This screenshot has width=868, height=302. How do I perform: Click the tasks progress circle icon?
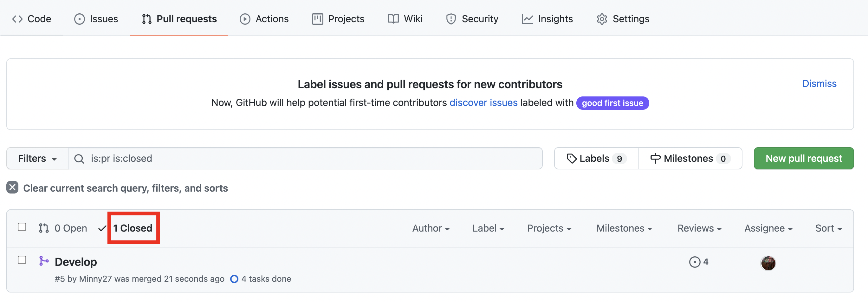point(234,279)
